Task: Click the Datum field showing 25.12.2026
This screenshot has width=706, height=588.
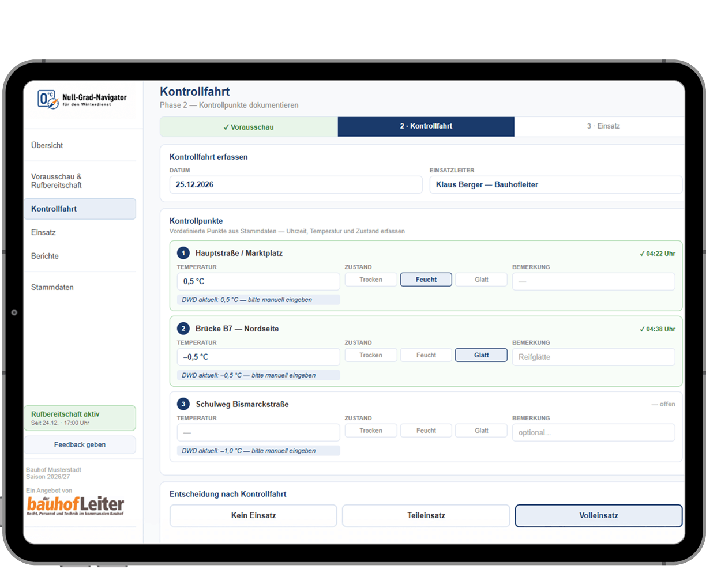Action: pyautogui.click(x=296, y=184)
